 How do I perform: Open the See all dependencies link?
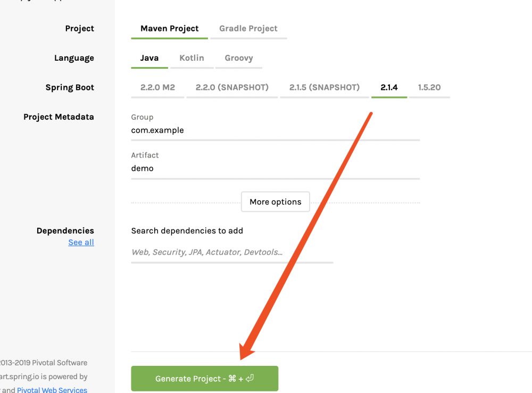coord(81,242)
